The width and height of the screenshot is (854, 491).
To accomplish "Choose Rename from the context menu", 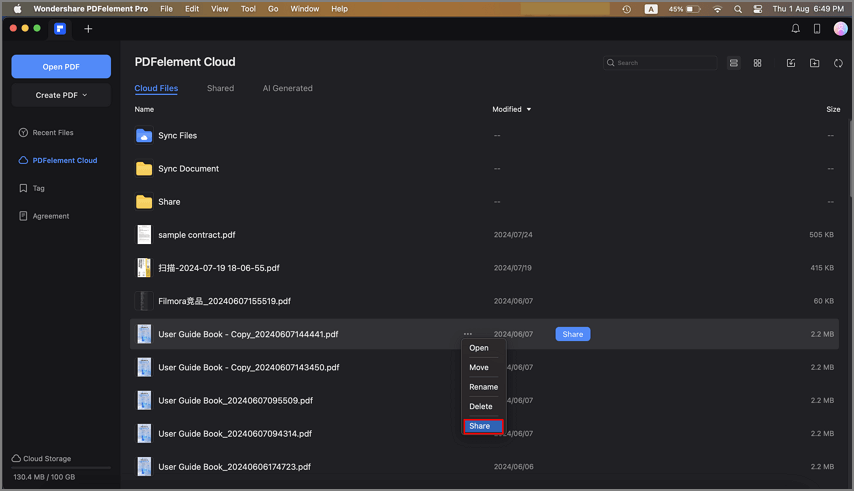I will point(483,387).
